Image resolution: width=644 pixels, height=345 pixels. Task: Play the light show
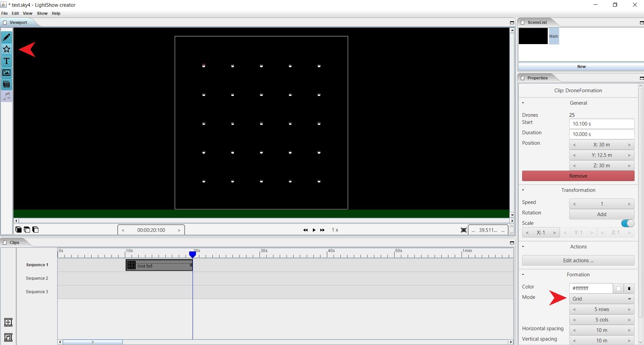pos(314,230)
